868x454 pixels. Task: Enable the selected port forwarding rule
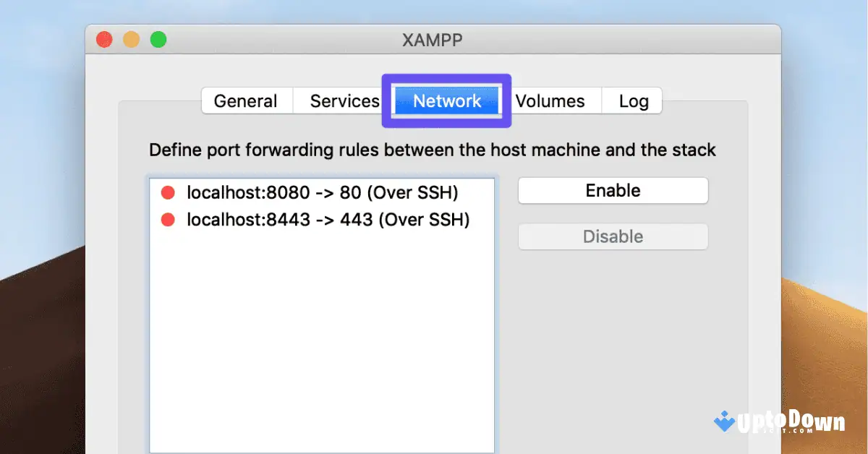pos(613,190)
